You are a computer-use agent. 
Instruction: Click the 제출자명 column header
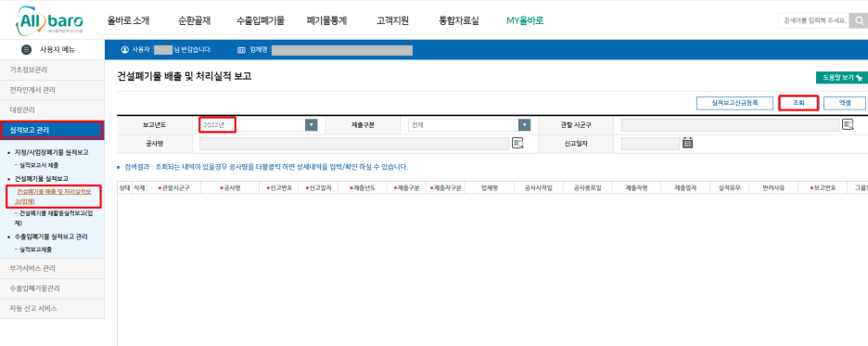(636, 188)
